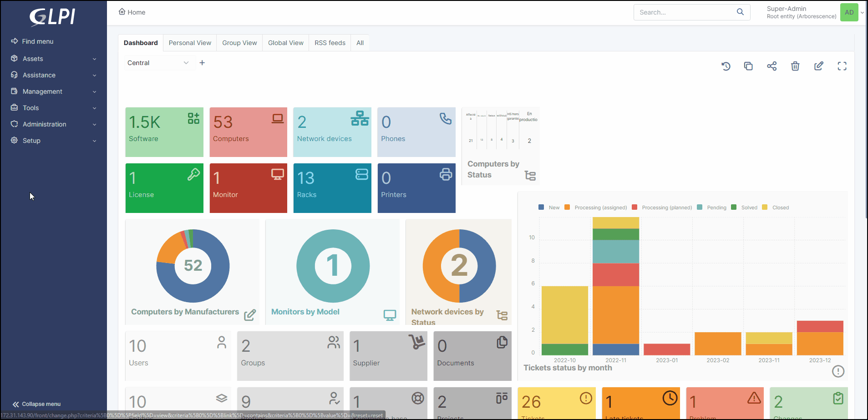Viewport: 868px width, 420px height.
Task: Expand the Tools menu
Action: (x=54, y=108)
